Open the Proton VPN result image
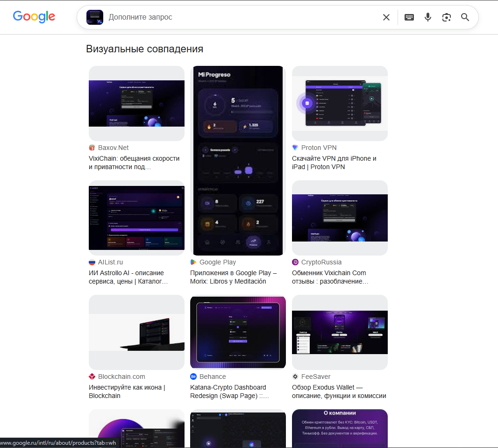The image size is (498, 448). (340, 104)
